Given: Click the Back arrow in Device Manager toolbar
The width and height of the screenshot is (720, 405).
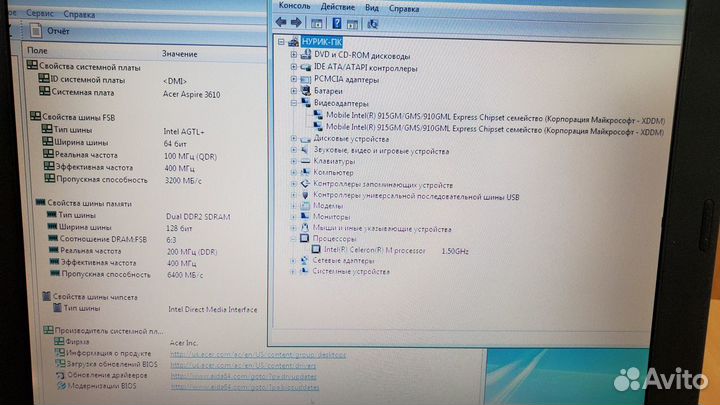Looking at the screenshot, I should pos(281,22).
